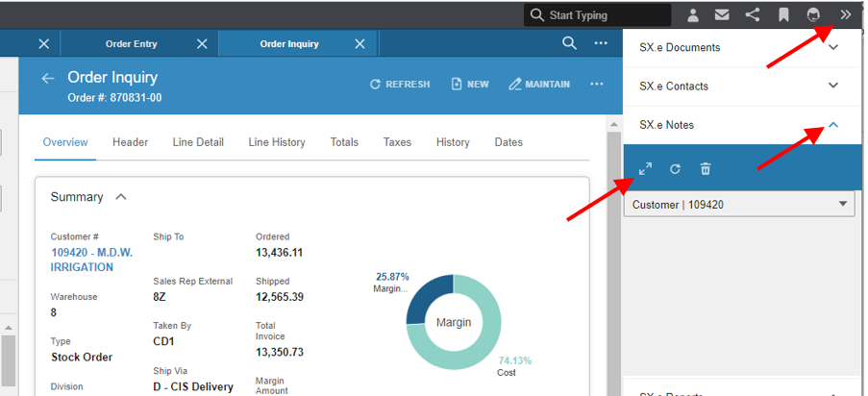The width and height of the screenshot is (868, 396).
Task: Open the mail envelope icon
Action: pyautogui.click(x=721, y=15)
